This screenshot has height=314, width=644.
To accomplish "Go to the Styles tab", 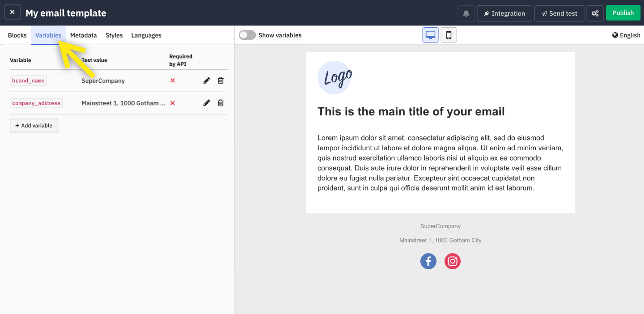I will pos(114,35).
